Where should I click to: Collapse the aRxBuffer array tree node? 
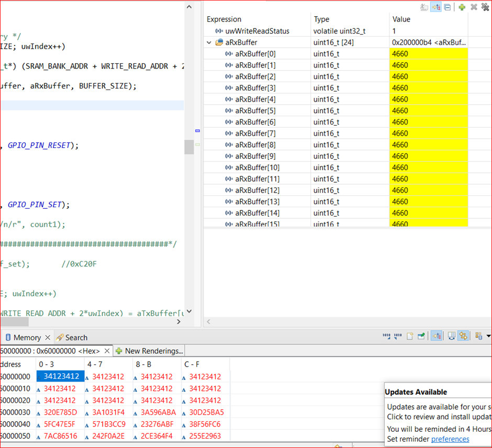(210, 42)
